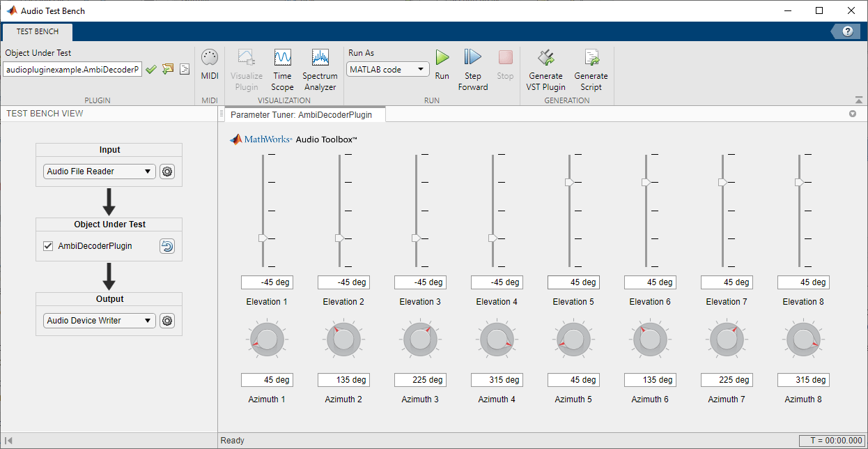Run the audio plugin test
This screenshot has height=449, width=868.
click(442, 64)
